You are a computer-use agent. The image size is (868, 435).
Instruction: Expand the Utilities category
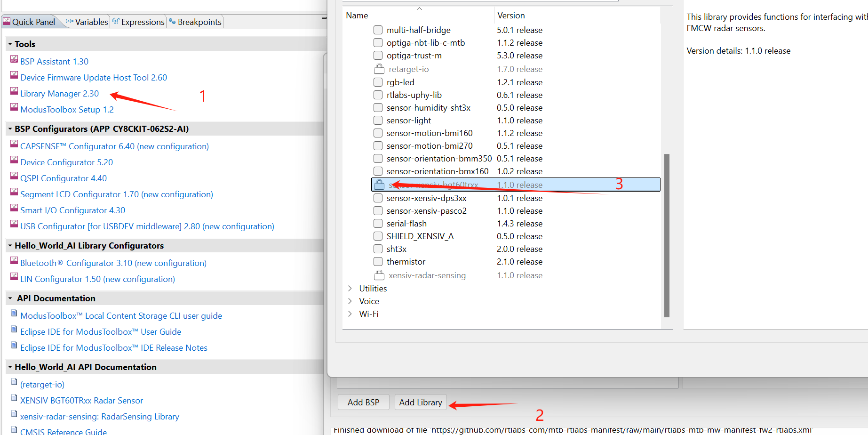tap(350, 289)
